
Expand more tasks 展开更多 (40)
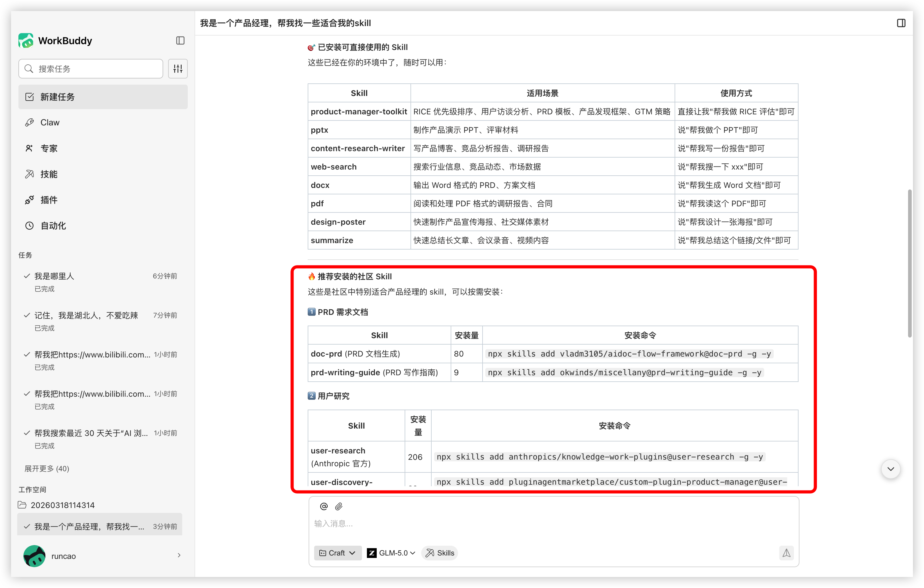[47, 468]
